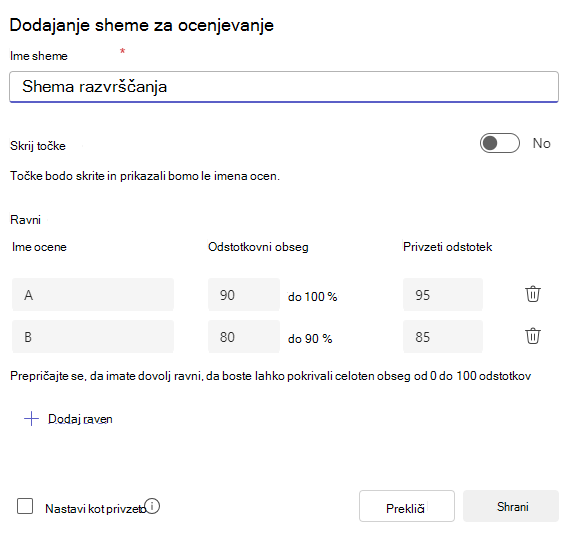
Task: Edit default percentage field with 95
Action: [443, 295]
